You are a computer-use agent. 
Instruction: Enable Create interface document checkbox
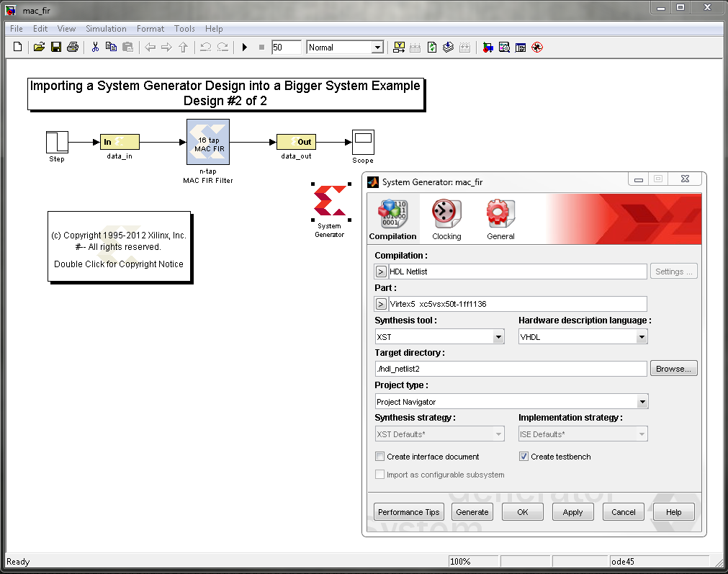[380, 457]
